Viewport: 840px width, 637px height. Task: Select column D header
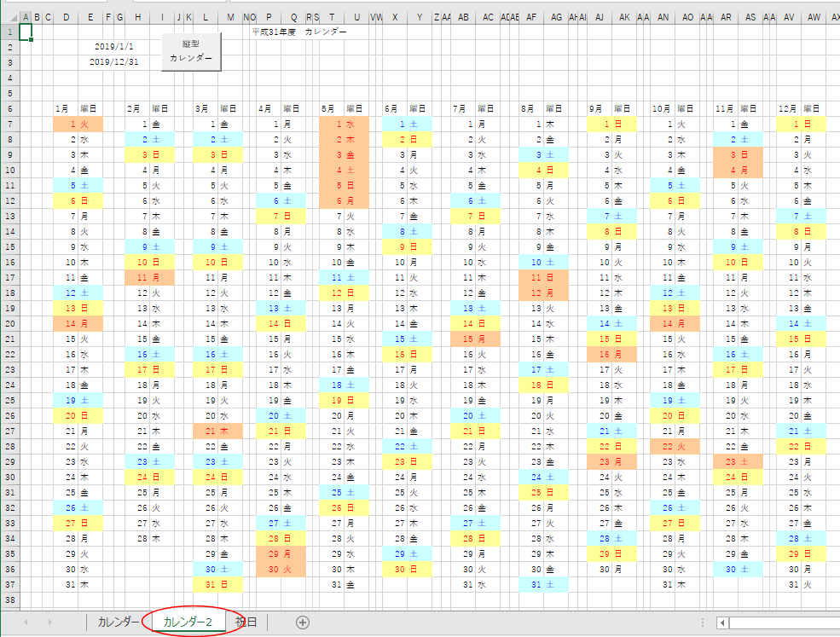point(66,16)
